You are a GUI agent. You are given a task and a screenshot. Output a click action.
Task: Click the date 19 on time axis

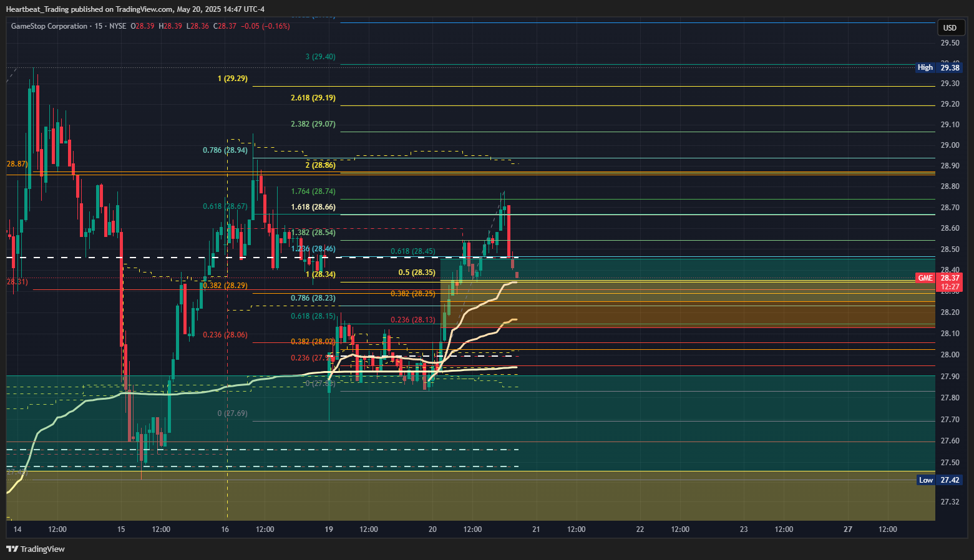point(329,529)
